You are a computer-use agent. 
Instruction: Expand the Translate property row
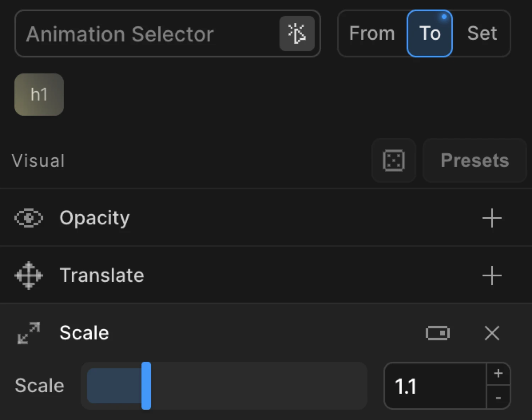[102, 275]
